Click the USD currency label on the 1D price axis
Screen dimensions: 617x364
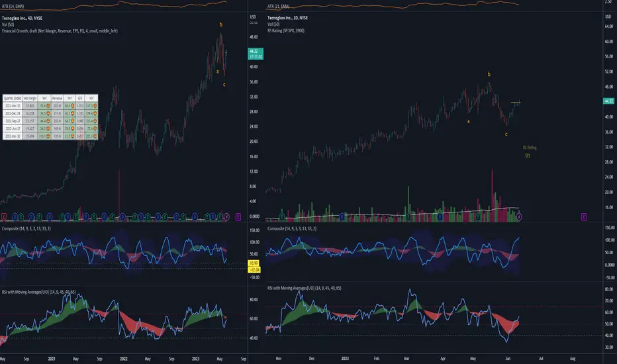(608, 16)
